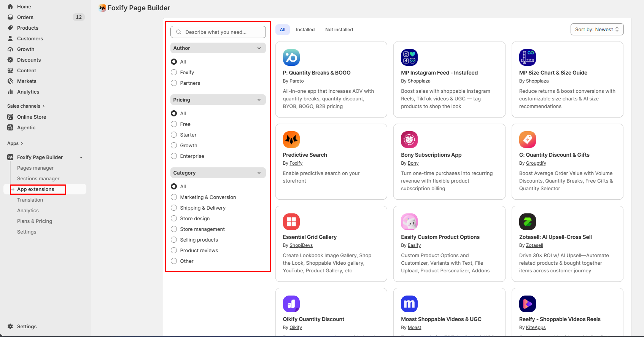644x337 pixels.
Task: Click the Markets globe icon
Action: [x=10, y=81]
